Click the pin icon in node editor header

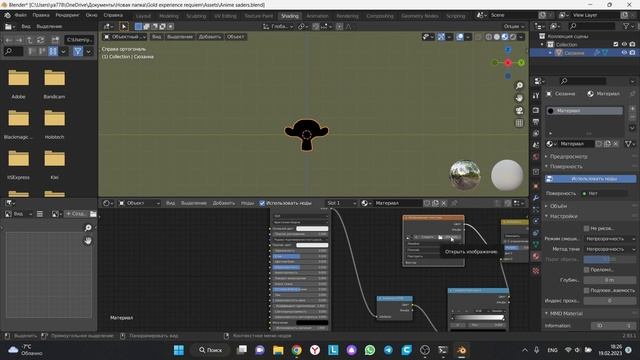click(x=454, y=203)
